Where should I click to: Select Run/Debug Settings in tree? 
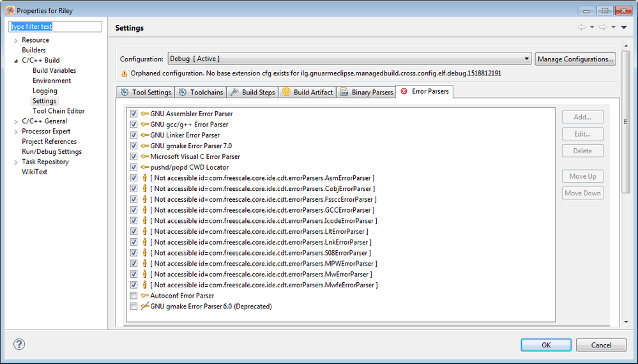52,152
